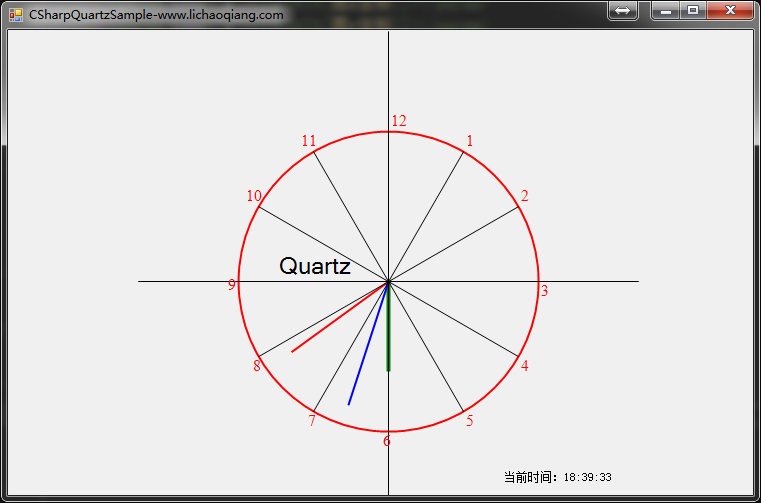761x503 pixels.
Task: Click the number 8 on the clock dial
Action: pos(257,366)
